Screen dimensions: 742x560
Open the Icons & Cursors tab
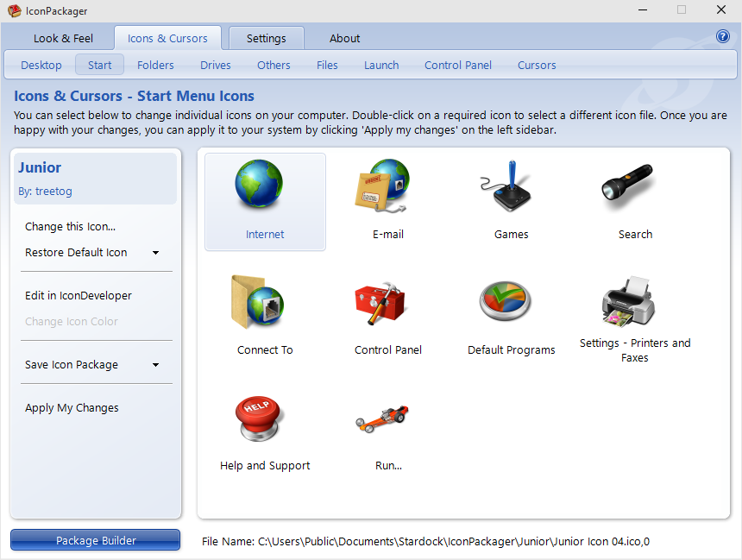click(x=167, y=38)
